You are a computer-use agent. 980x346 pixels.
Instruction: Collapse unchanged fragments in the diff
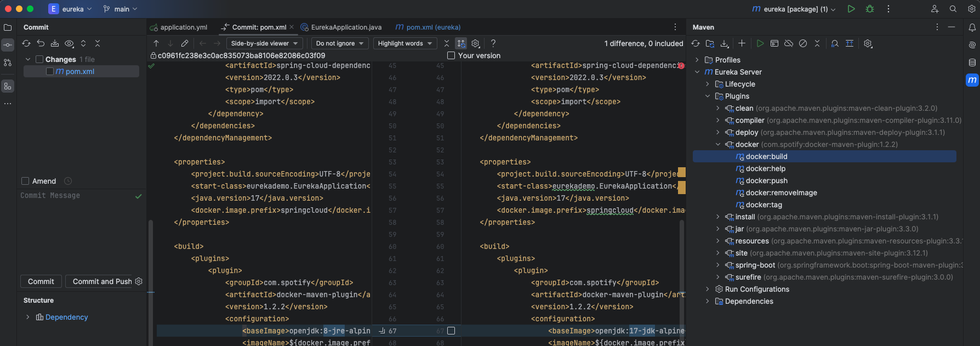pos(447,43)
